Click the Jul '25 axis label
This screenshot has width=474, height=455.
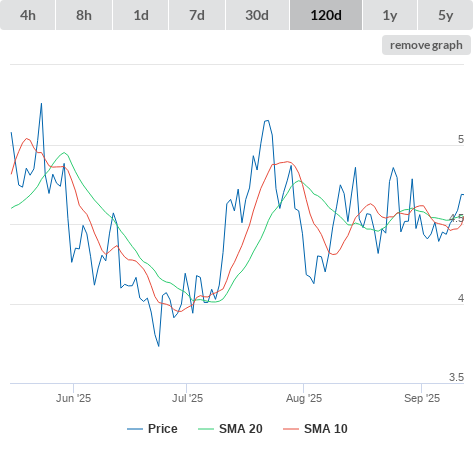coord(187,398)
